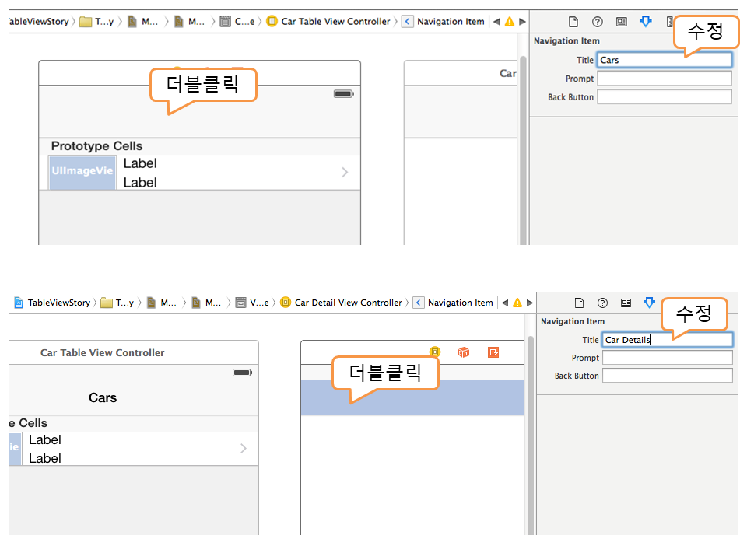The image size is (747, 560).
Task: Click the TableViewStory project file icon
Action: [19, 303]
